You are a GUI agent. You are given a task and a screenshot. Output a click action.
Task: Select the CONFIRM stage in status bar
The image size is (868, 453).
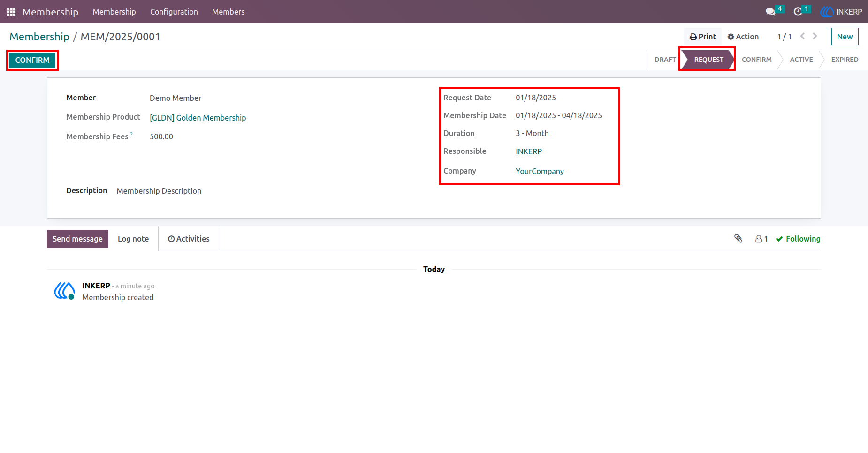click(756, 60)
